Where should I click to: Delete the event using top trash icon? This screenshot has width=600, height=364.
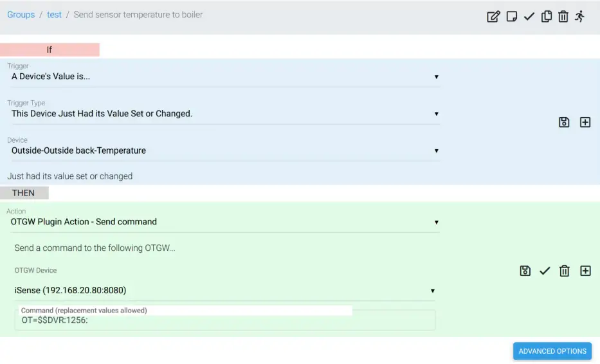pos(563,17)
